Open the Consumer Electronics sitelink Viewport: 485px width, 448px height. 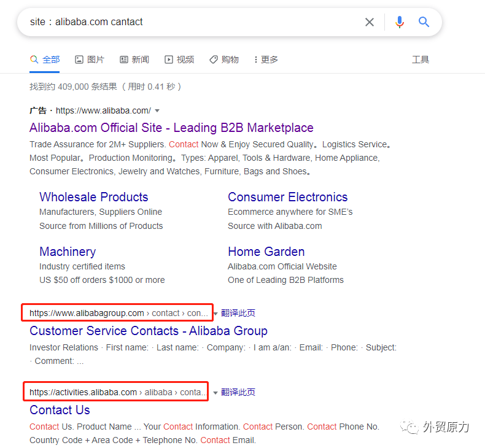(x=288, y=197)
